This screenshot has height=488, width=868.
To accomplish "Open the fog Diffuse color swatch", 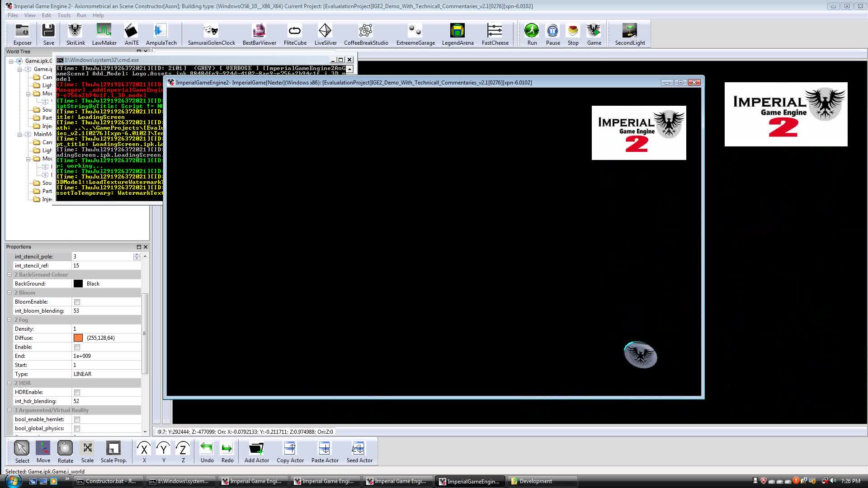I will [x=78, y=338].
